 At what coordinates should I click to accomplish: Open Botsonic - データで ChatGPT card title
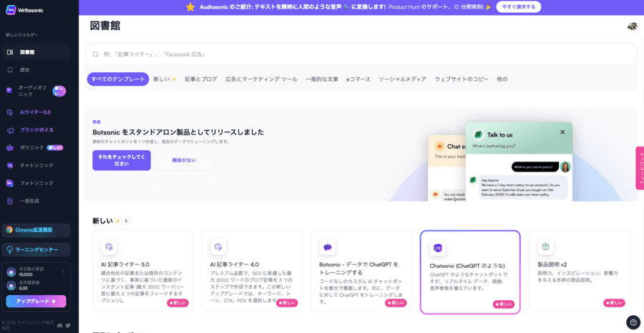click(359, 268)
